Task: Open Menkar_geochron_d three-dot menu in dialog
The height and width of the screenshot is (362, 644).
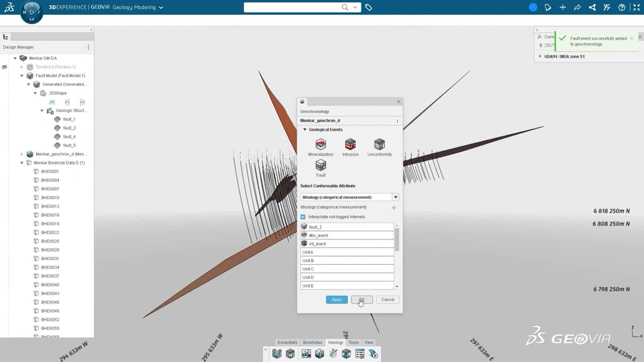Action: click(x=397, y=121)
